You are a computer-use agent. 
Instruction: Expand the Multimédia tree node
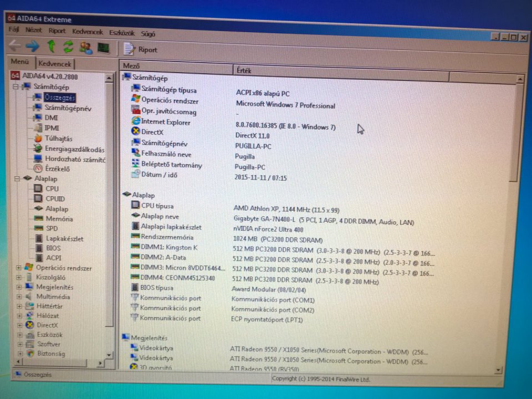point(19,296)
